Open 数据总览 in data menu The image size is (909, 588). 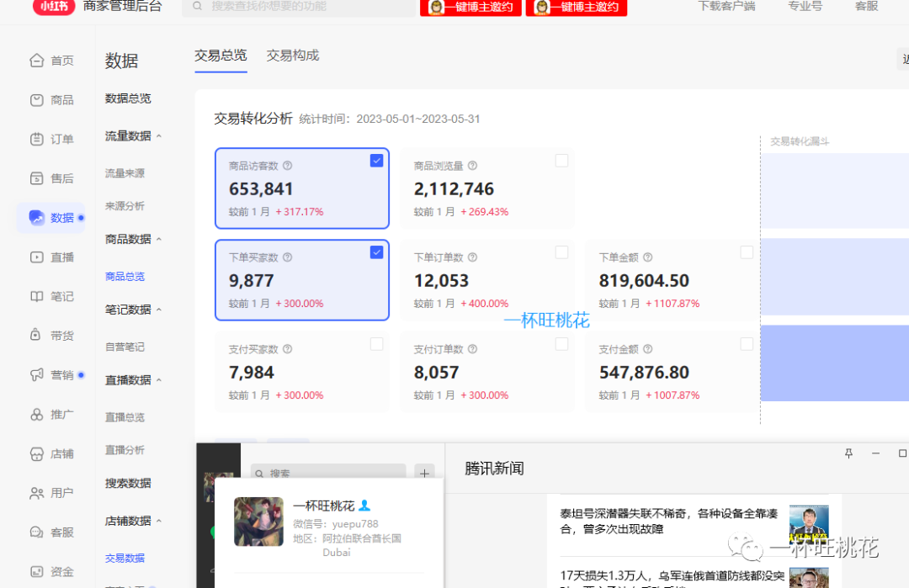pyautogui.click(x=128, y=98)
